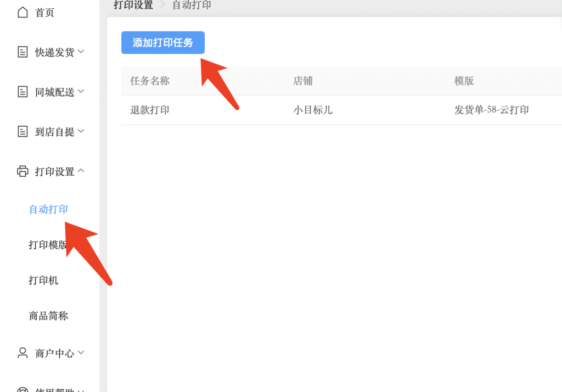Expand the 同城配送 menu chevron
This screenshot has width=562, height=392.
pyautogui.click(x=81, y=91)
